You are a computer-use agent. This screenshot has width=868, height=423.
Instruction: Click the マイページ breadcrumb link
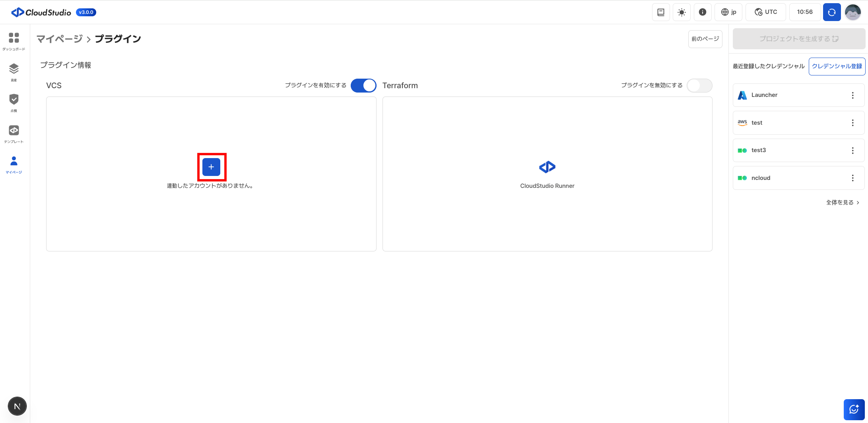[60, 39]
